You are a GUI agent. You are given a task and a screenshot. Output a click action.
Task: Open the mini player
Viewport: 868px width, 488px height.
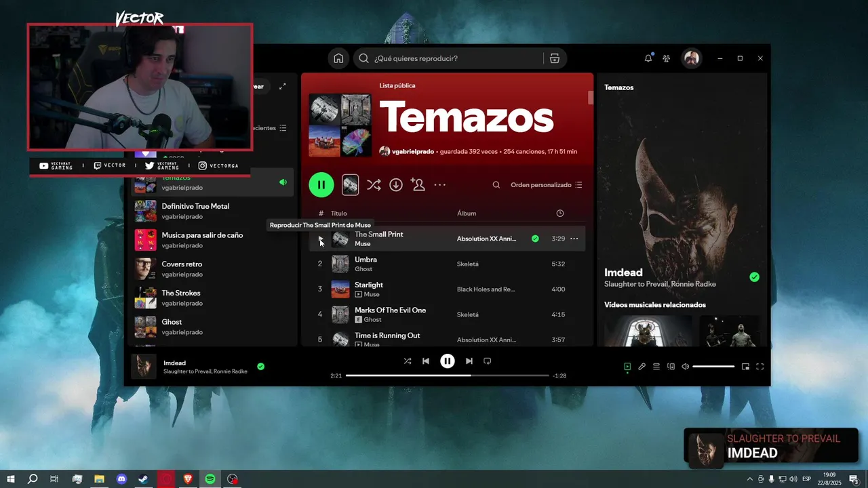pos(745,367)
